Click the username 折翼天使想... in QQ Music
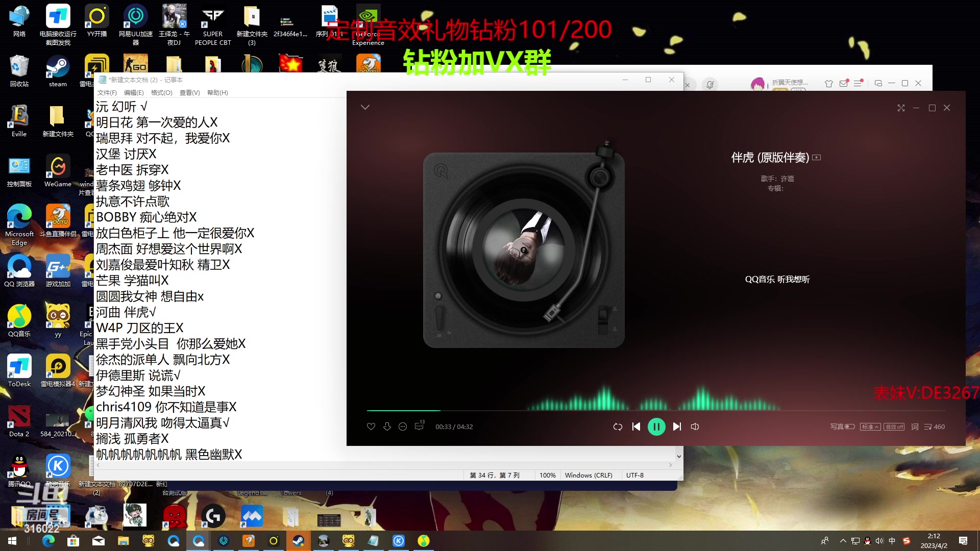This screenshot has height=551, width=980. tap(790, 82)
